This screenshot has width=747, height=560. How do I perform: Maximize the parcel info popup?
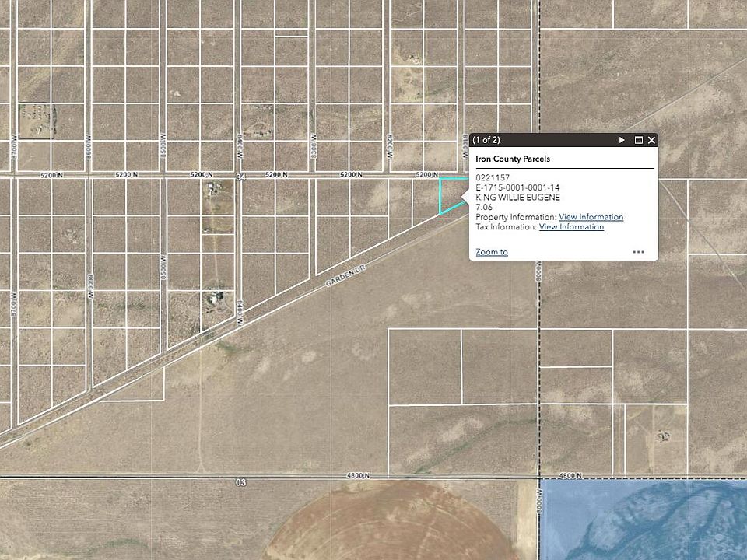pos(639,140)
